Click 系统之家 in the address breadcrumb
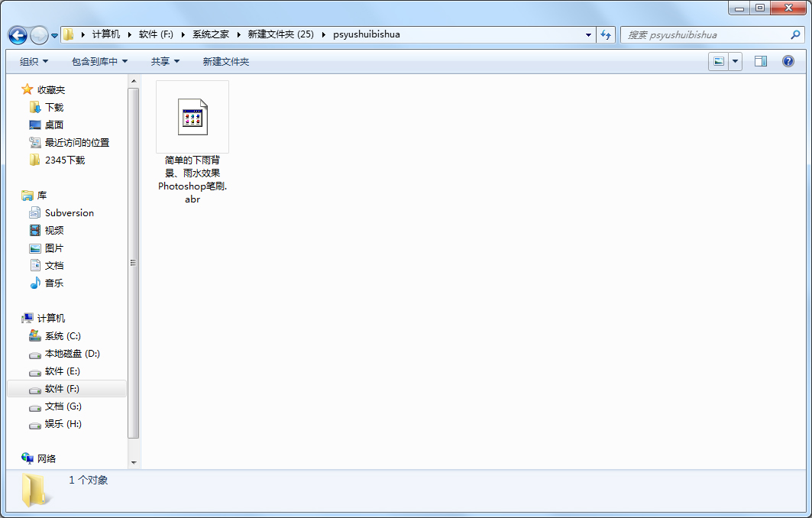Screen dimensions: 812x518 coord(210,34)
